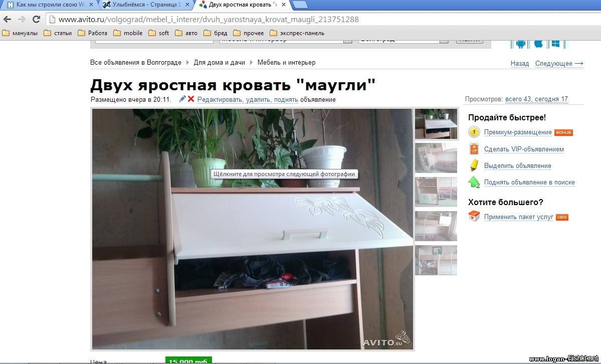601x364 pixels.
Task: Open the 'Работа' bookmark folder
Action: click(x=92, y=33)
